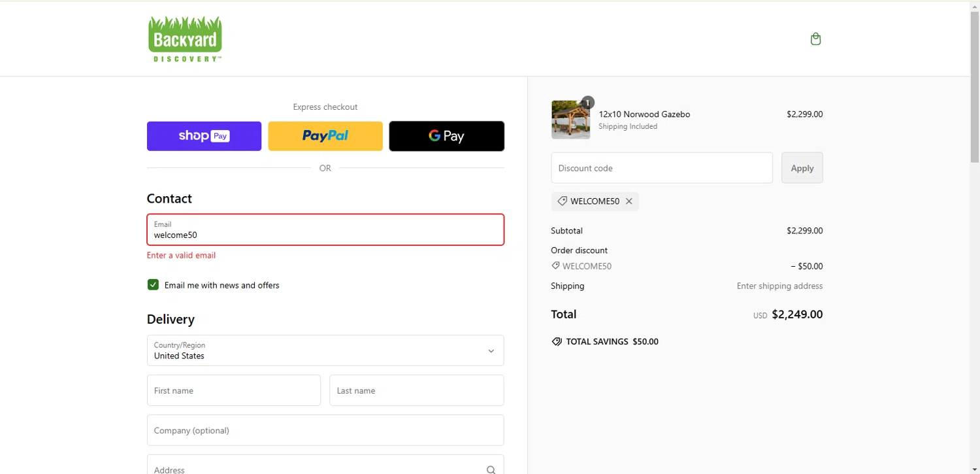Click the Total Savings tag icon

click(x=557, y=341)
